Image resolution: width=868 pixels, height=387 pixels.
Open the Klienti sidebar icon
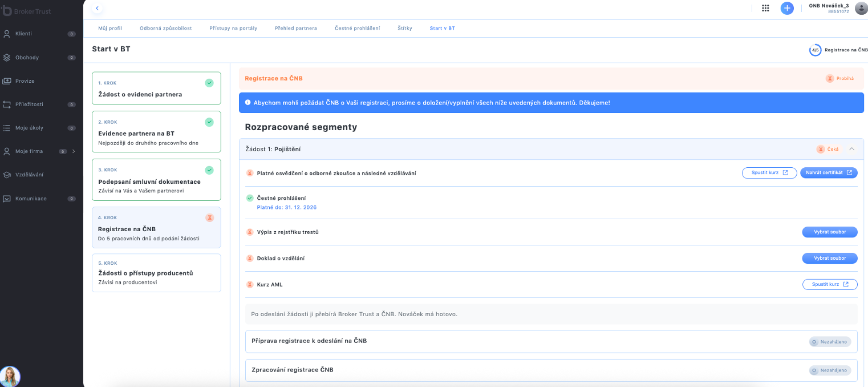(7, 34)
